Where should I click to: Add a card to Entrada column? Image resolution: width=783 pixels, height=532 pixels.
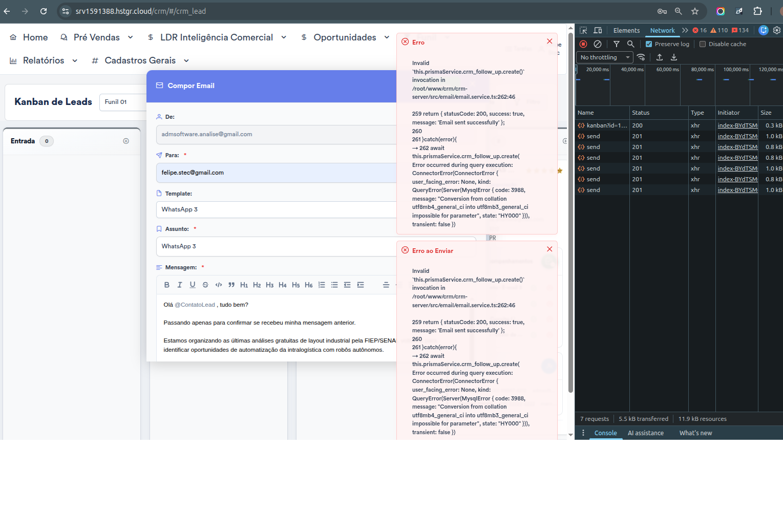(126, 141)
